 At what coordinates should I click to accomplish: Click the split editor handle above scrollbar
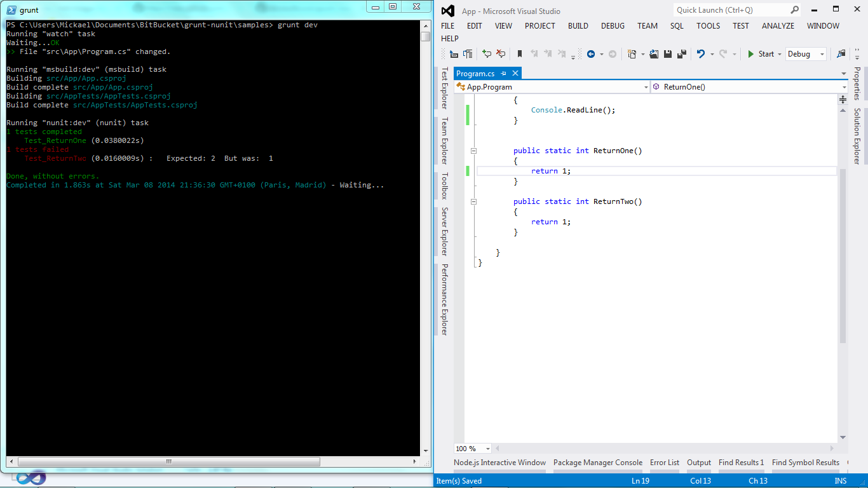843,100
